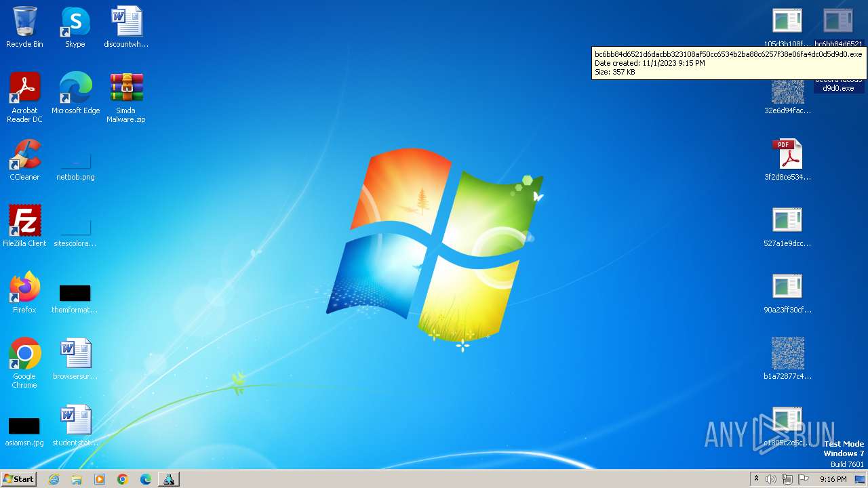Image resolution: width=868 pixels, height=488 pixels.
Task: Select the 3f2d8ce534... PDF file
Action: tap(787, 160)
